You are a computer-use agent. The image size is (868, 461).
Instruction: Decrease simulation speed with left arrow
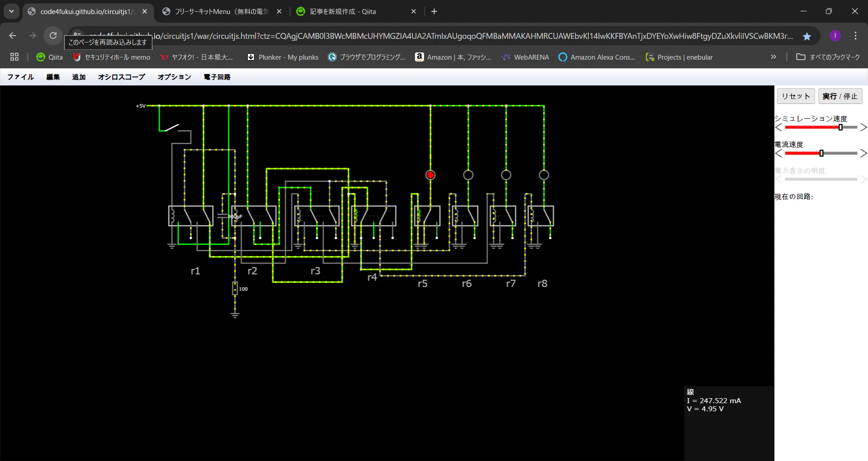click(x=778, y=127)
